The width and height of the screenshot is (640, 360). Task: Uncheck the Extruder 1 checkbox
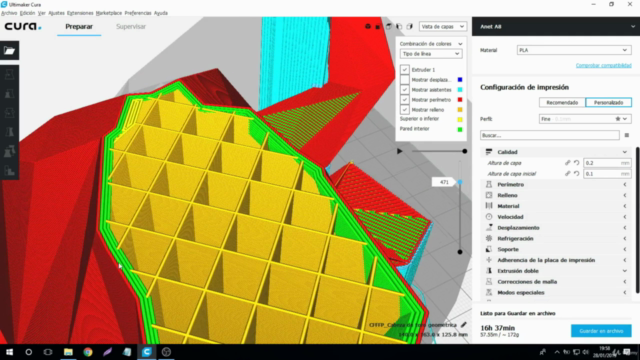pyautogui.click(x=404, y=69)
